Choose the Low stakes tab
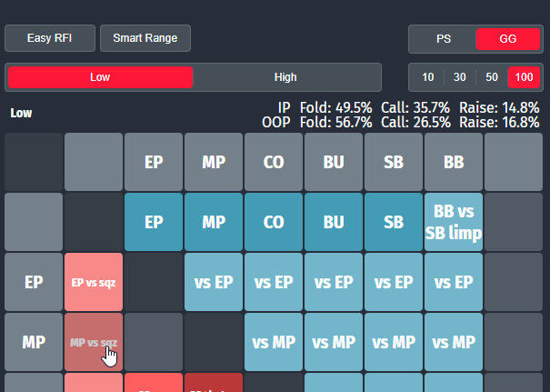 100,77
